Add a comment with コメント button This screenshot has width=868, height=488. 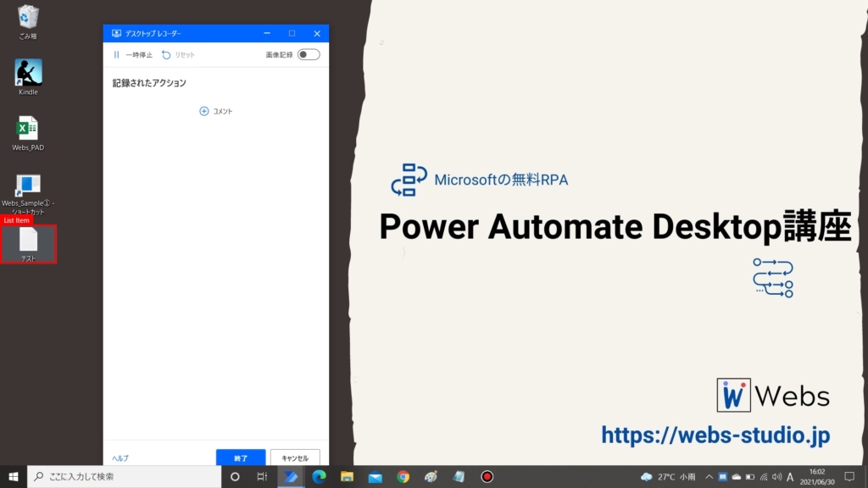pyautogui.click(x=216, y=111)
